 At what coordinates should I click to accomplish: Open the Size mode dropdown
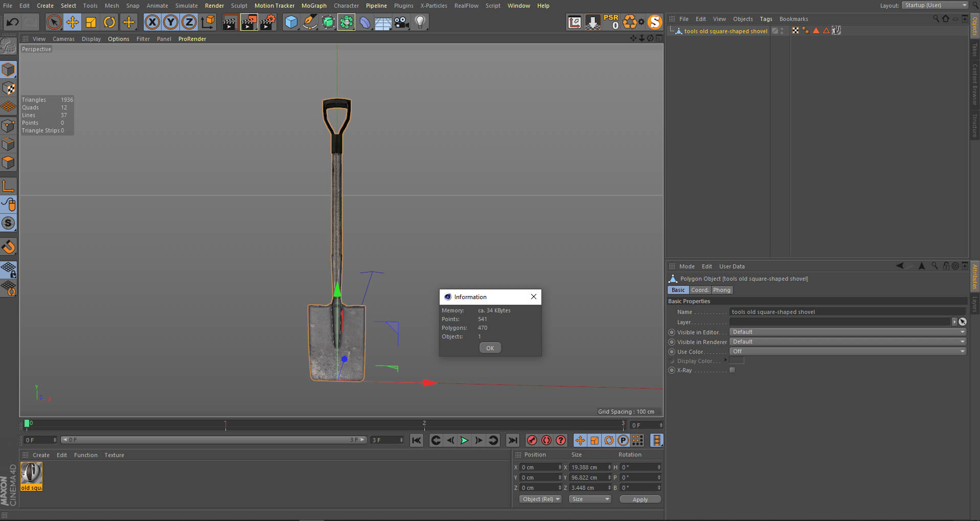tap(590, 499)
